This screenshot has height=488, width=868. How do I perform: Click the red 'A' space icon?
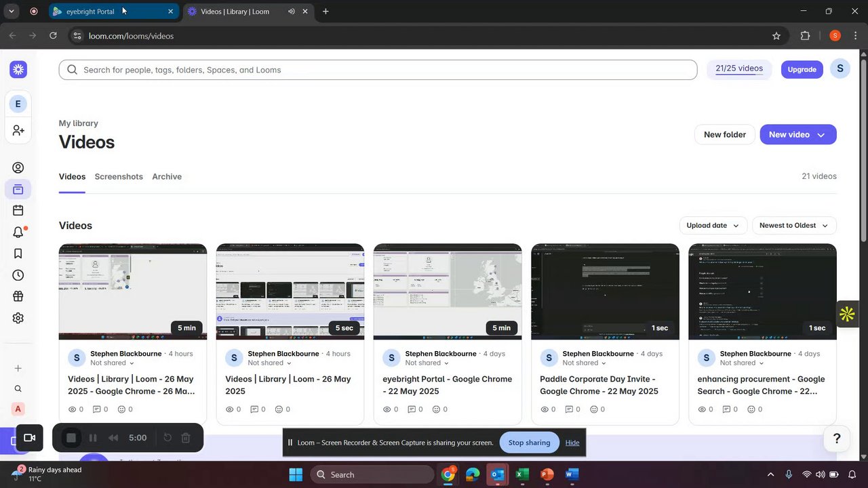18,409
